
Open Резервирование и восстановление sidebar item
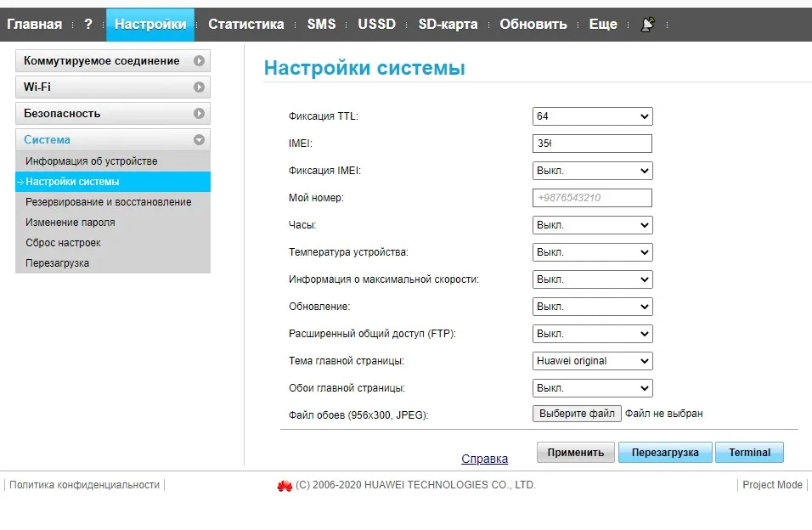(x=113, y=202)
